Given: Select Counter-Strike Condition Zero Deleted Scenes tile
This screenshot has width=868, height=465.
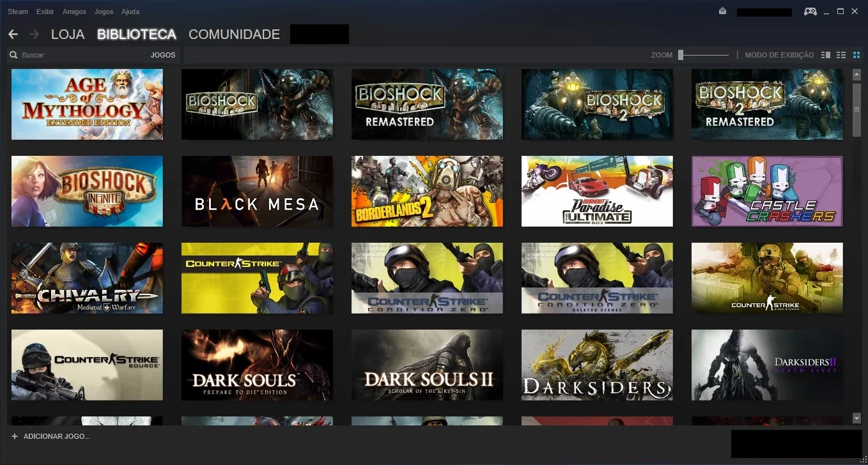Looking at the screenshot, I should point(597,278).
